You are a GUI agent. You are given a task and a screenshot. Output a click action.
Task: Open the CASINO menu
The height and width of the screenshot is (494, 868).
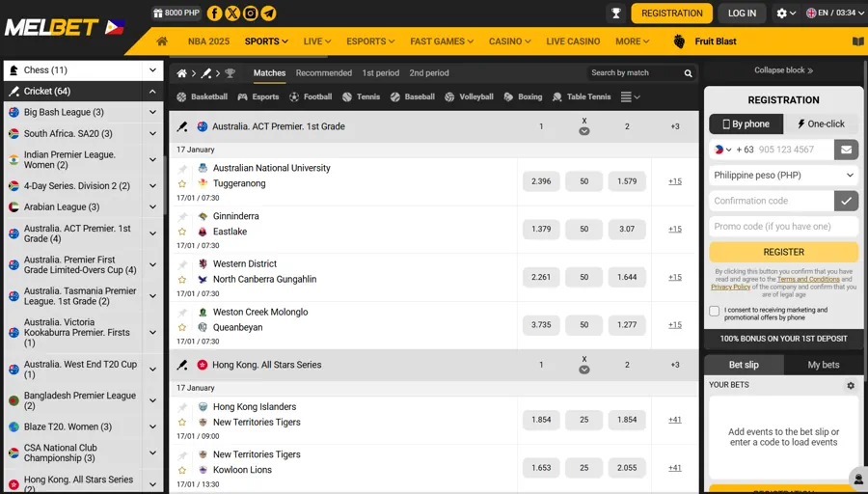click(509, 41)
